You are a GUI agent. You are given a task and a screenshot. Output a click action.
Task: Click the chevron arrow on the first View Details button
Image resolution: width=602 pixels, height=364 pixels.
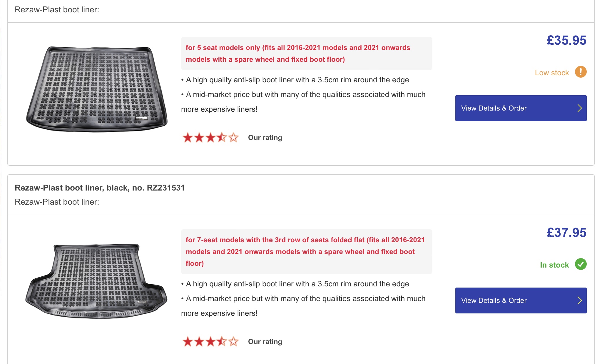click(x=580, y=108)
